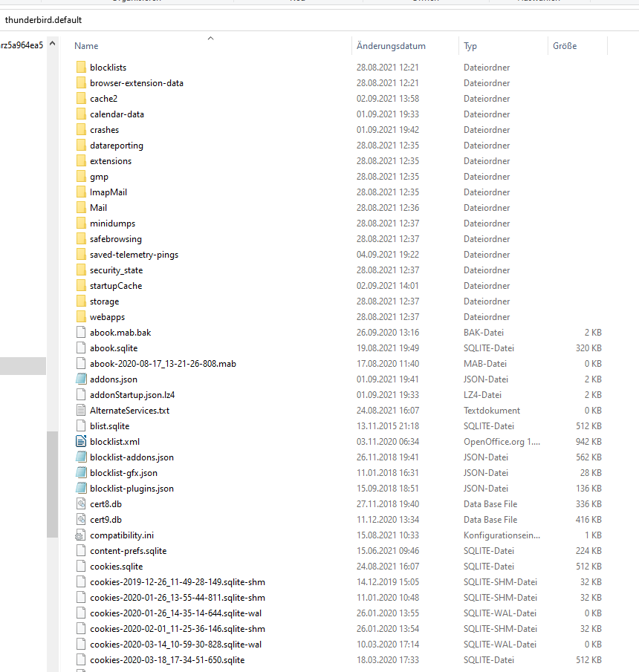Viewport: 639px width, 672px height.
Task: Select the webapps folder icon
Action: pos(81,317)
